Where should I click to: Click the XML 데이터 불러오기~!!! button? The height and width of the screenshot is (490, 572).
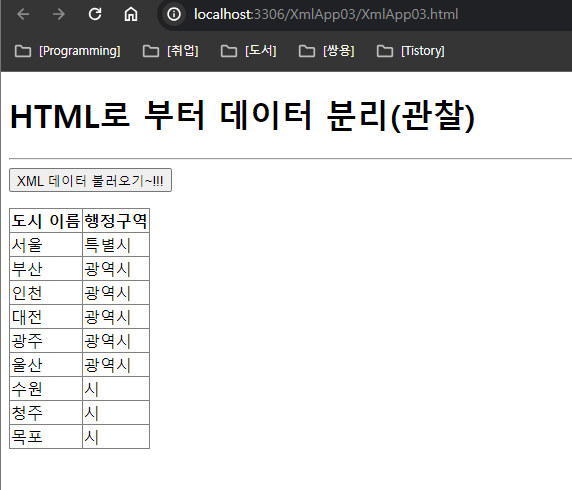point(90,180)
